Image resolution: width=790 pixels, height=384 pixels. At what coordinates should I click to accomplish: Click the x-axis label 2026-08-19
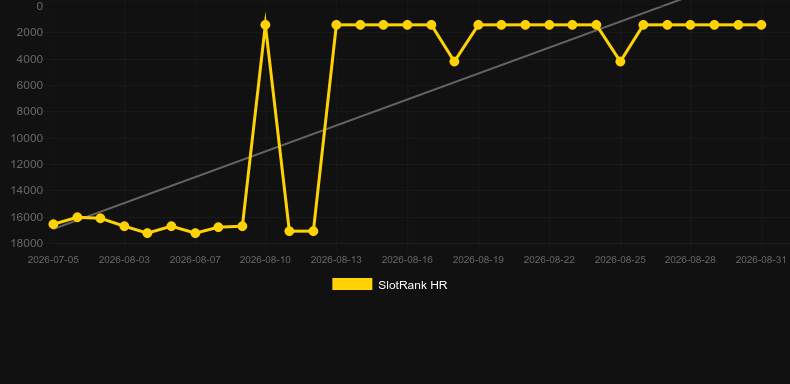(x=478, y=260)
